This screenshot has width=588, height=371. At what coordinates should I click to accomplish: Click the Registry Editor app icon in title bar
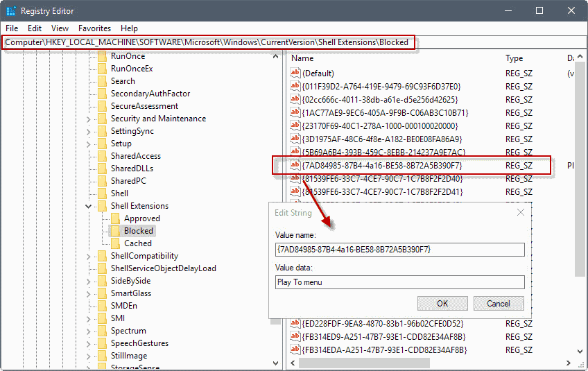(11, 11)
